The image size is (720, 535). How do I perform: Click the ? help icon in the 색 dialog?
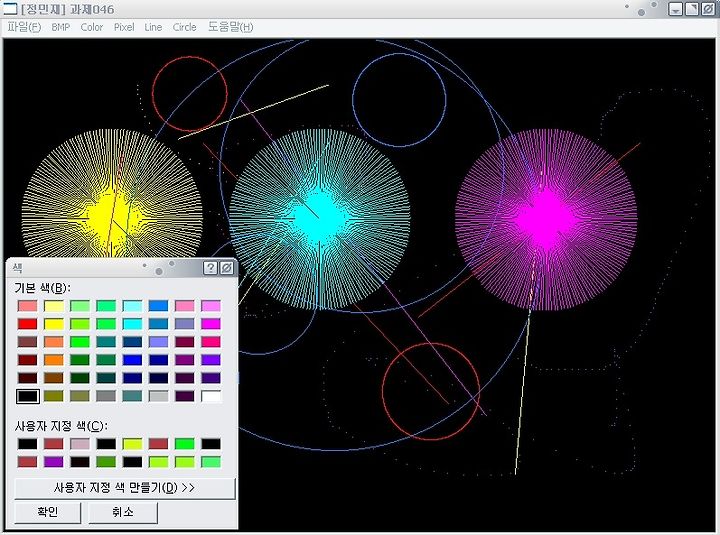point(210,268)
